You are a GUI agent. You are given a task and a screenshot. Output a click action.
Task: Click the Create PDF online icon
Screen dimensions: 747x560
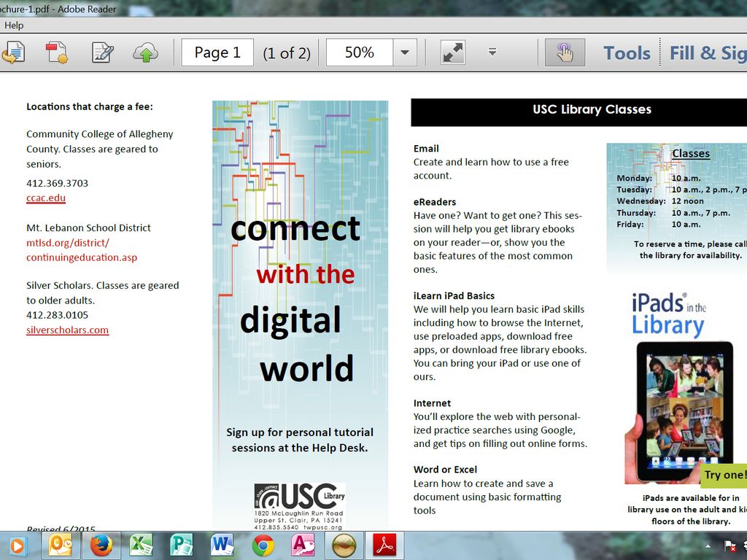pyautogui.click(x=57, y=52)
